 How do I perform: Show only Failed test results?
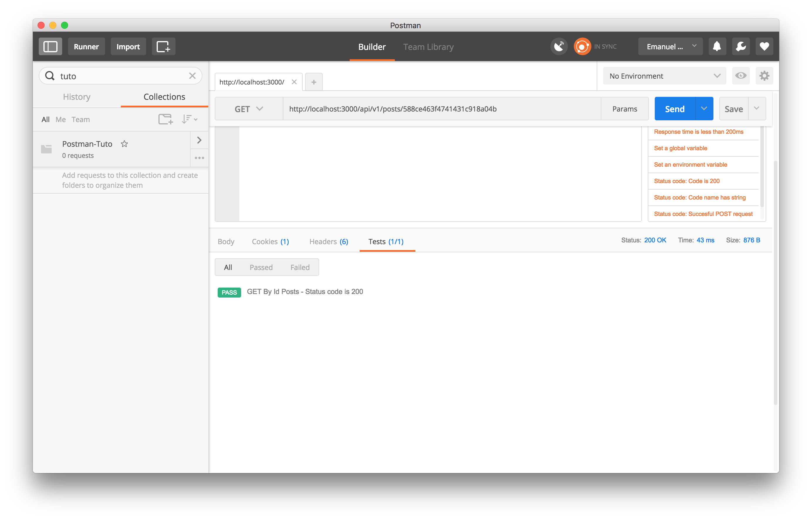(300, 267)
